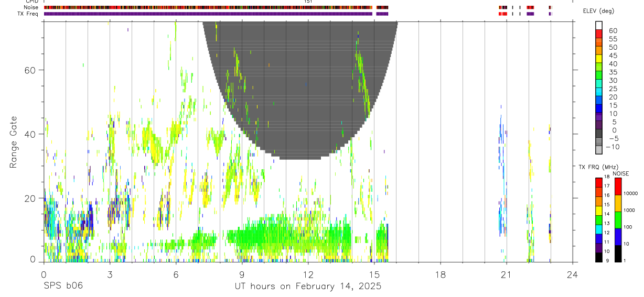Click the '45' label on the ELEV color bar
644x297 pixels.
pos(613,56)
